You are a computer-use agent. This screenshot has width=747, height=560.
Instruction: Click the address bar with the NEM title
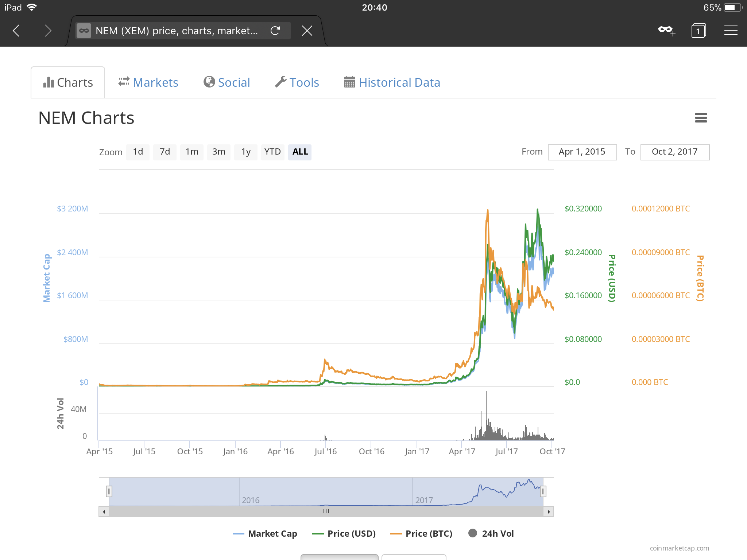click(x=183, y=31)
